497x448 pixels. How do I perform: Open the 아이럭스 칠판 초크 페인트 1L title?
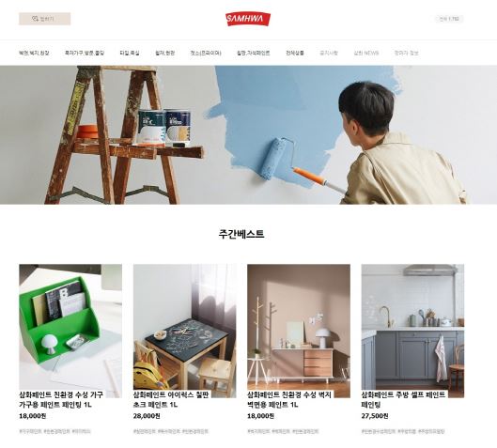(x=171, y=400)
